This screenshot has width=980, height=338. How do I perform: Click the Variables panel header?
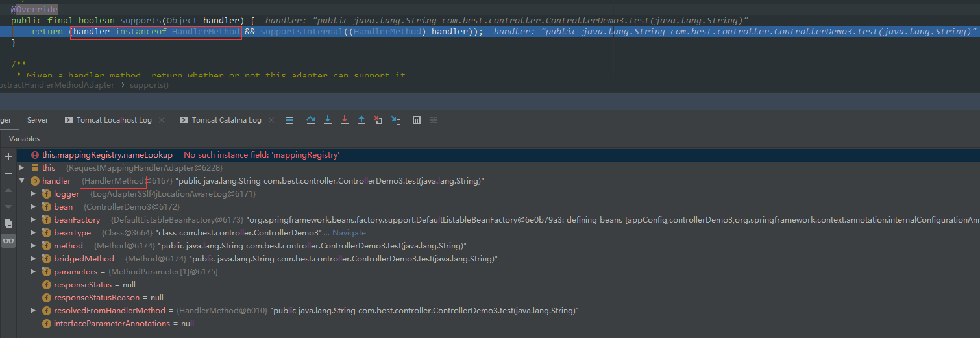point(24,139)
